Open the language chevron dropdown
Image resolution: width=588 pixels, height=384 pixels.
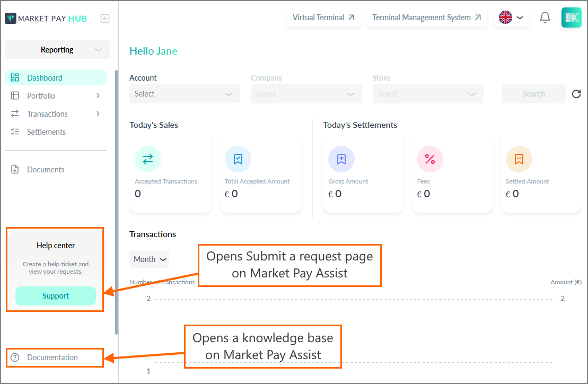point(520,18)
